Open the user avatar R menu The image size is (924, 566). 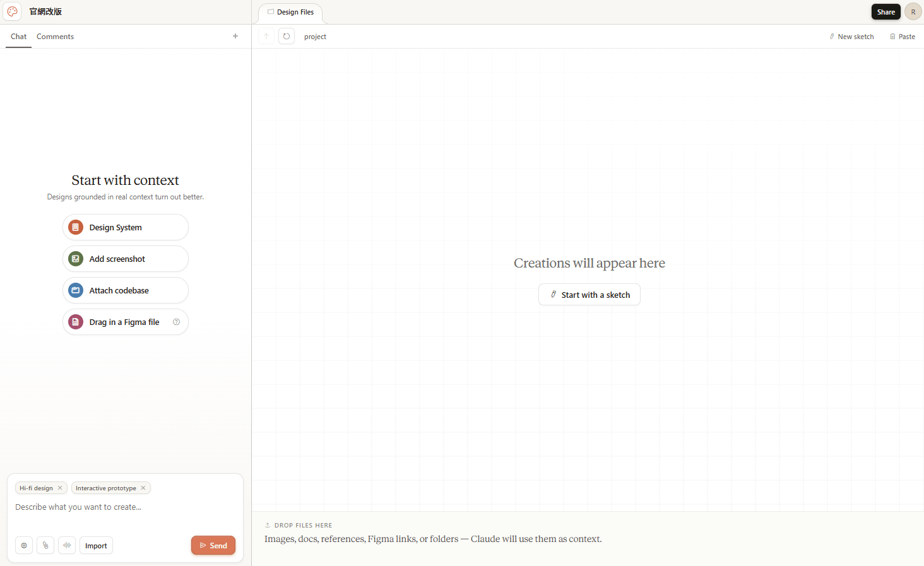(x=913, y=12)
